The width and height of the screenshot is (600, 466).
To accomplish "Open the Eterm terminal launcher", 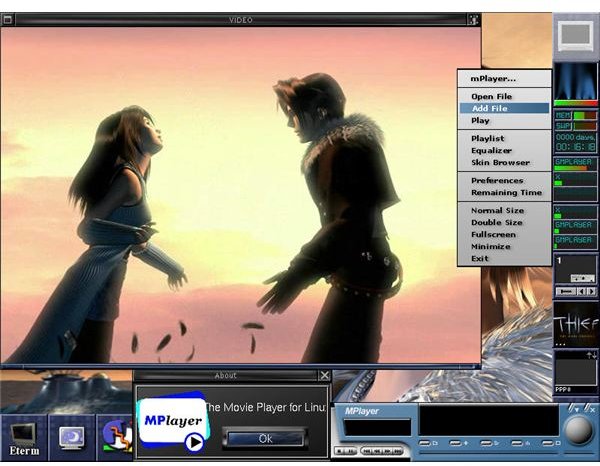I will point(24,438).
